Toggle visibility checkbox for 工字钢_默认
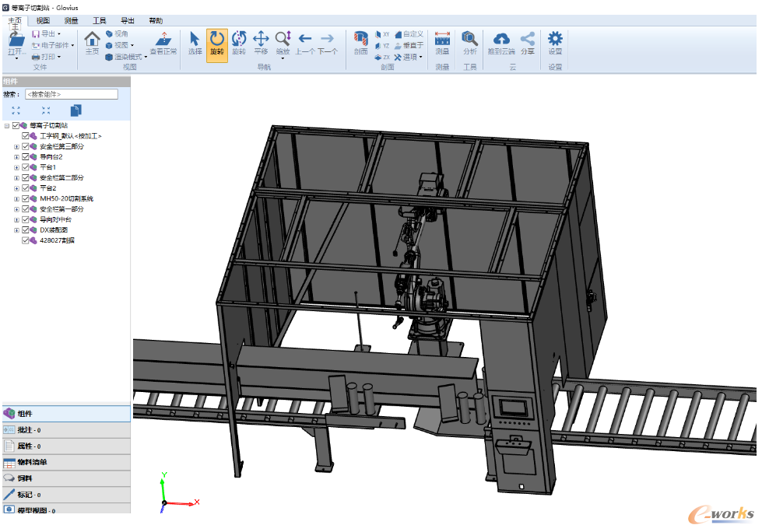 (25, 136)
